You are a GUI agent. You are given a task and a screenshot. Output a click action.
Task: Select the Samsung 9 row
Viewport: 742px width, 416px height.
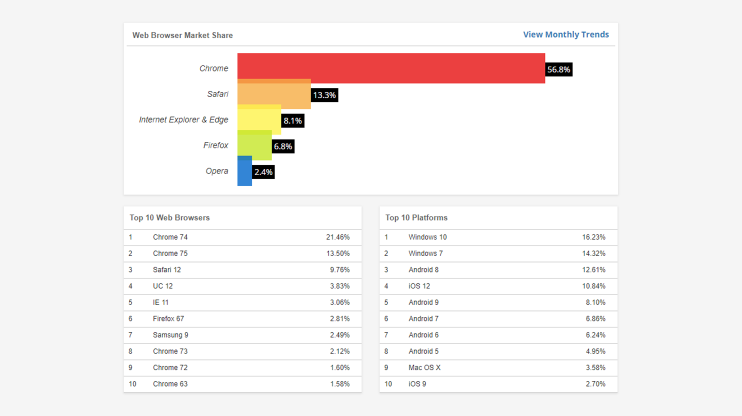point(243,335)
